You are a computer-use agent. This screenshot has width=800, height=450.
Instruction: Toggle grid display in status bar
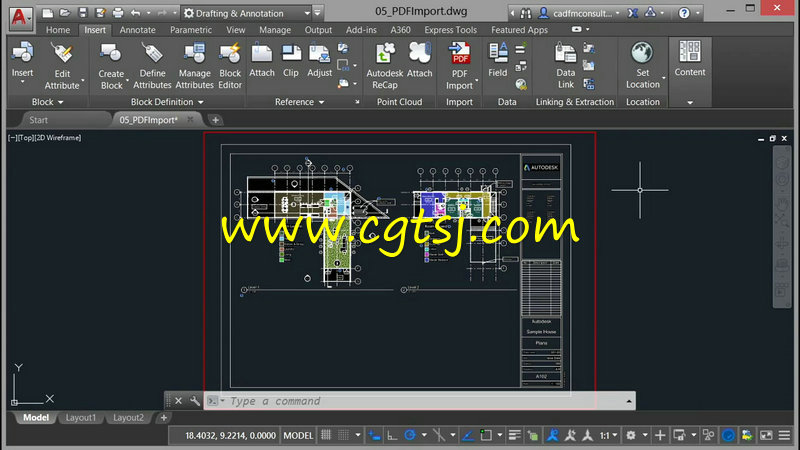click(x=326, y=435)
